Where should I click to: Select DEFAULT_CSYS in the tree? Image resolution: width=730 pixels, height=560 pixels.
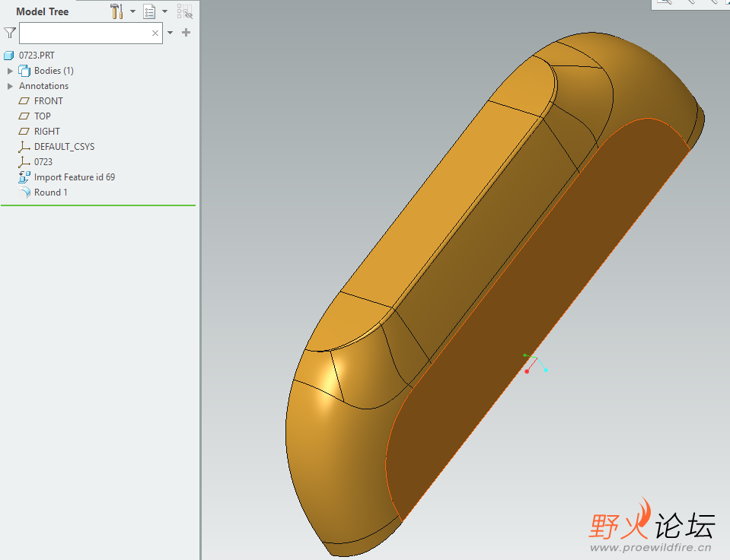64,147
